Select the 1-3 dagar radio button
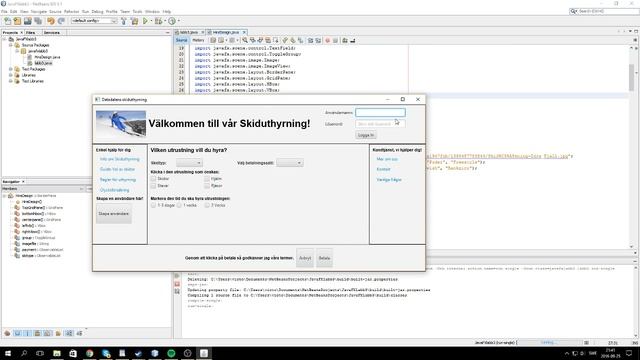Screen dimensions: 640x360 (153, 205)
